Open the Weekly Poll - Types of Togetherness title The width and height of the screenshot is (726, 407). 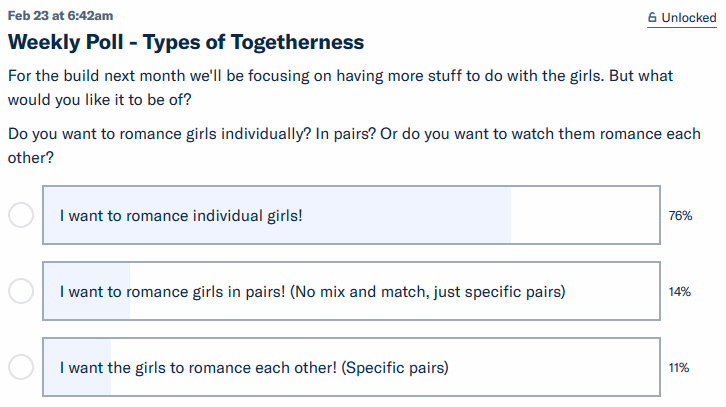[185, 42]
